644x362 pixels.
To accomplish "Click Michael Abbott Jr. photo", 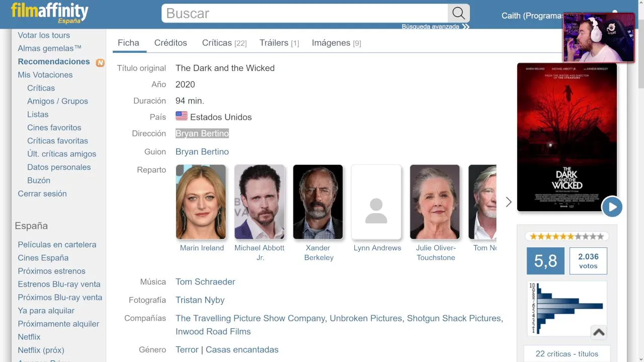I will [x=259, y=202].
